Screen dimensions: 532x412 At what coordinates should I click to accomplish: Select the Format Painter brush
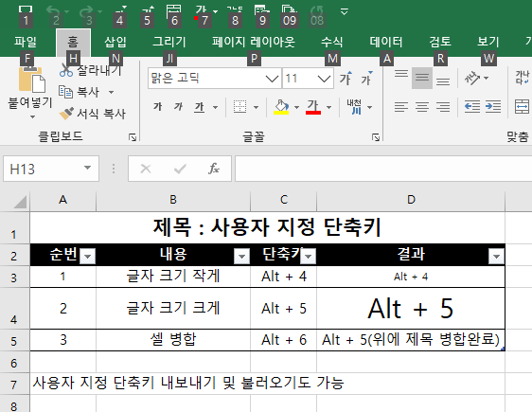tap(66, 113)
